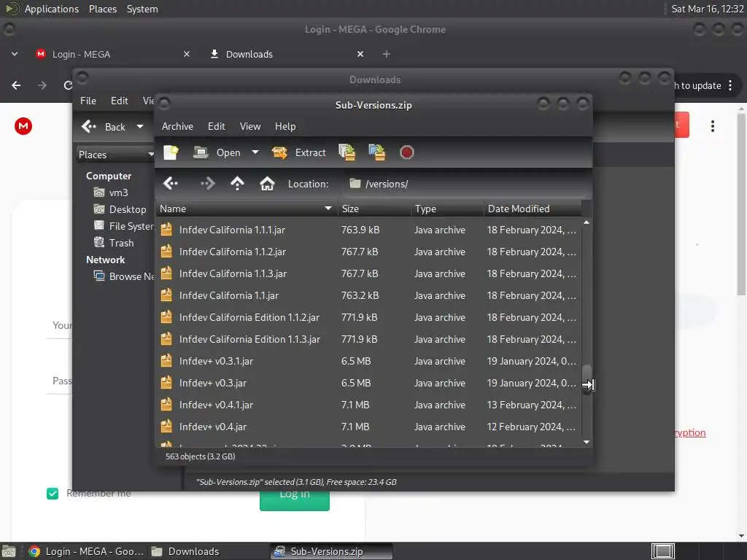Select Infdev California 1.1.3.jar file
Viewport: 747px width, 560px height.
(368, 273)
